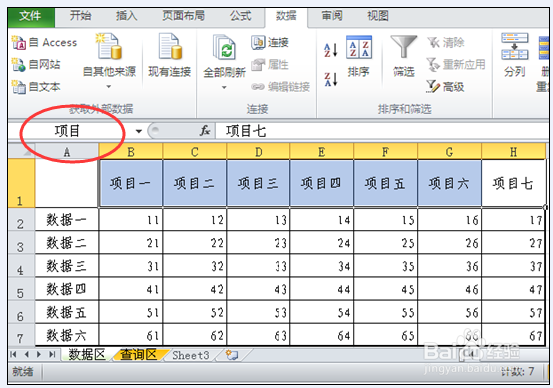The image size is (553, 388).
Task: Click the 自其他来源 icon
Action: 109,47
